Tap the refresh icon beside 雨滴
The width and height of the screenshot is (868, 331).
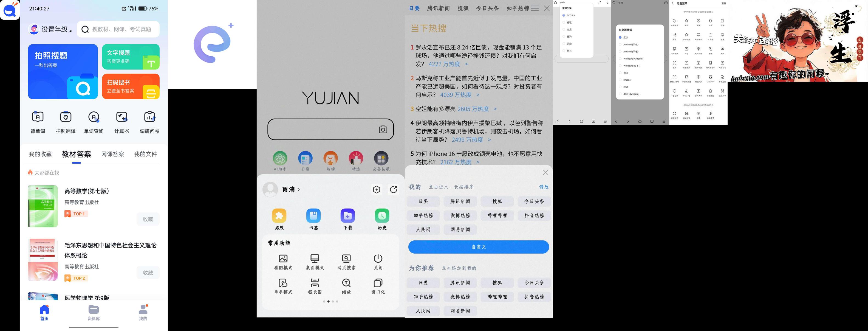393,190
